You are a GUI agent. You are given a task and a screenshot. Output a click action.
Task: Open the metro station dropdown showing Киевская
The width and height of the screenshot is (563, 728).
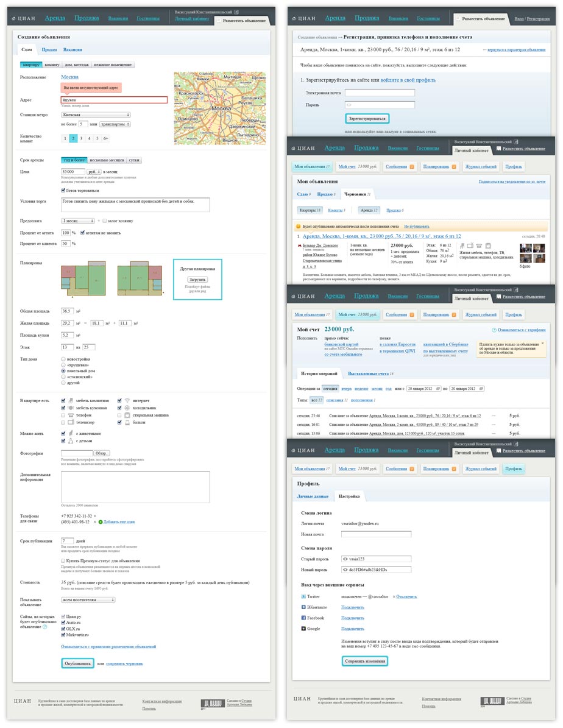96,115
